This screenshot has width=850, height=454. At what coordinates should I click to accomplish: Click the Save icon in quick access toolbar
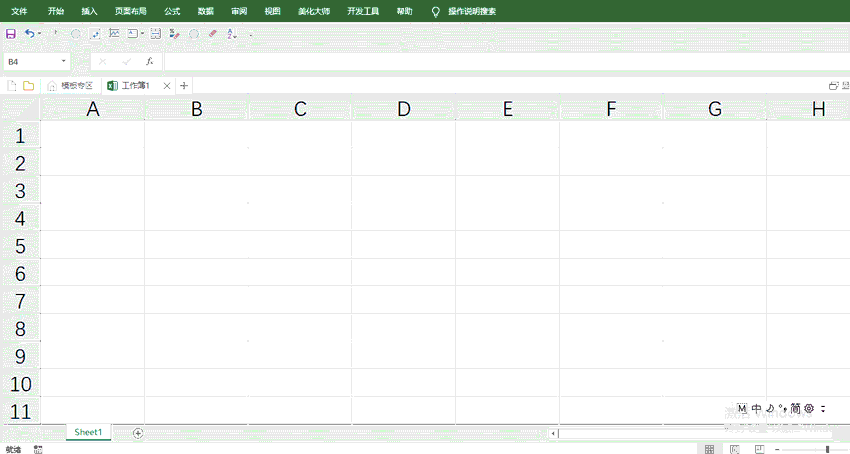11,34
